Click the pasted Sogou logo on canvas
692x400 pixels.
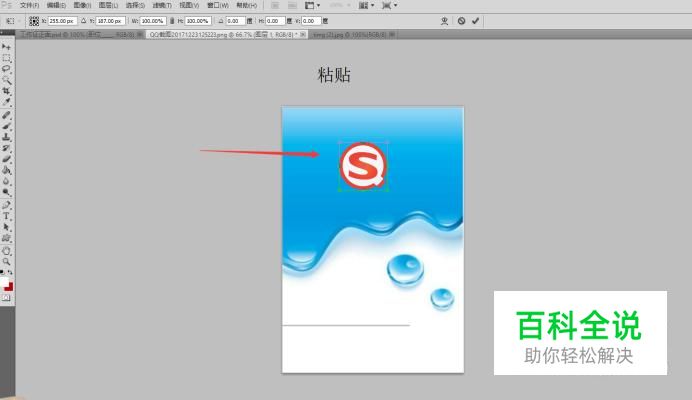pyautogui.click(x=363, y=166)
